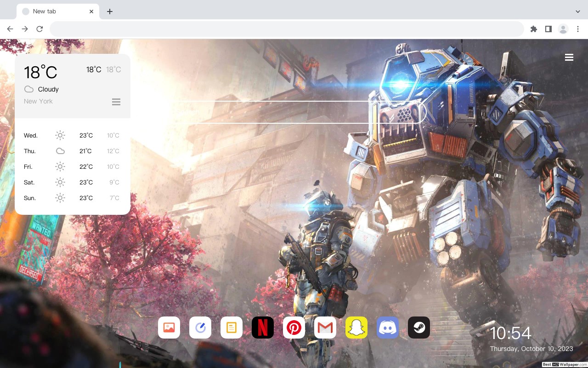Click Friday's 22°C high temperature
The height and width of the screenshot is (368, 588).
(86, 167)
